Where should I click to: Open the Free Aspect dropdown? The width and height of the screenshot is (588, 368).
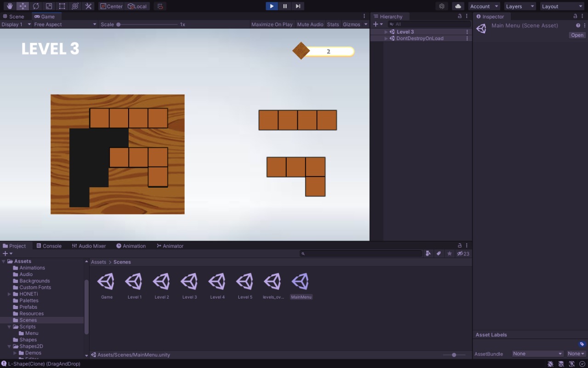coord(65,24)
